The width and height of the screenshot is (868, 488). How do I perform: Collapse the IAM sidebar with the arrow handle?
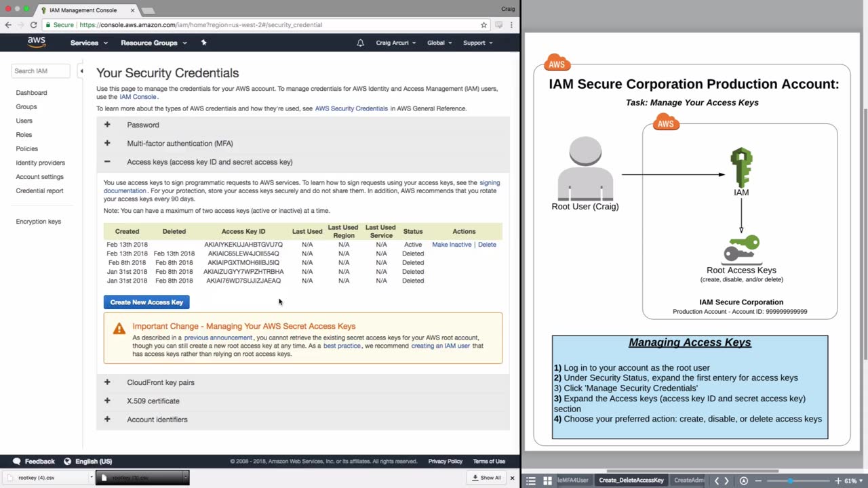tap(81, 70)
